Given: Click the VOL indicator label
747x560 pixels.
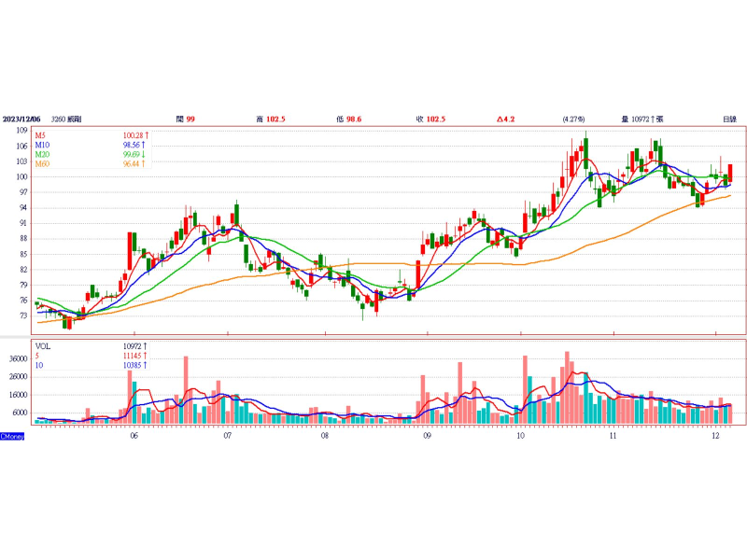Looking at the screenshot, I should pyautogui.click(x=43, y=345).
